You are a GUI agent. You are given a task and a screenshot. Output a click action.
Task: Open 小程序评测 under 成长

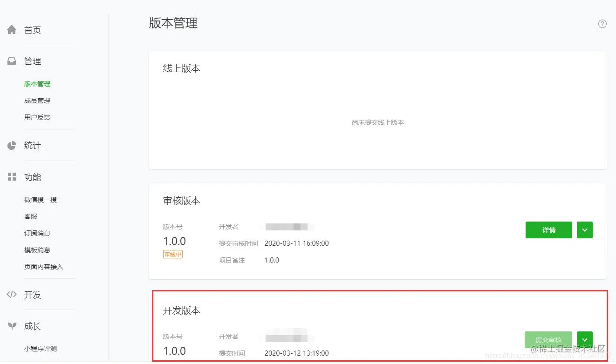click(x=41, y=348)
